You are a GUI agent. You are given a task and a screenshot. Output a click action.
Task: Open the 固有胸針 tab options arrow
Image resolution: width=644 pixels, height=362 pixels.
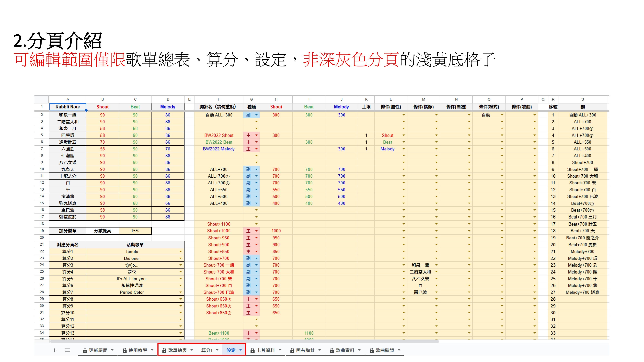319,350
